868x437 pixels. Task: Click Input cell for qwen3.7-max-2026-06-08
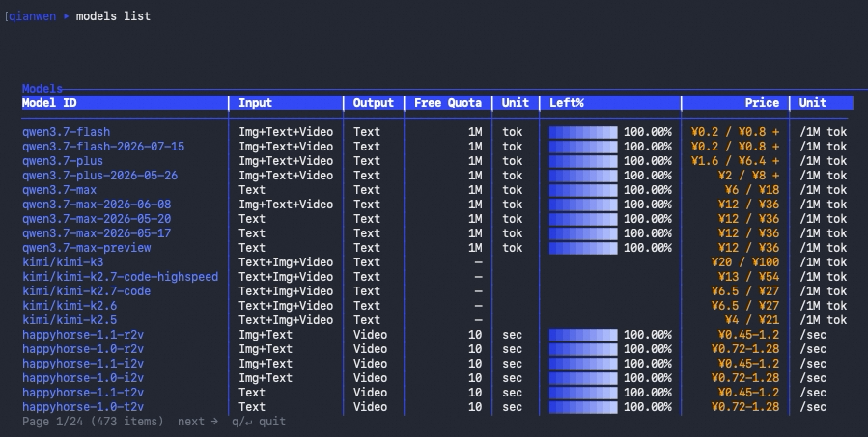click(x=286, y=205)
